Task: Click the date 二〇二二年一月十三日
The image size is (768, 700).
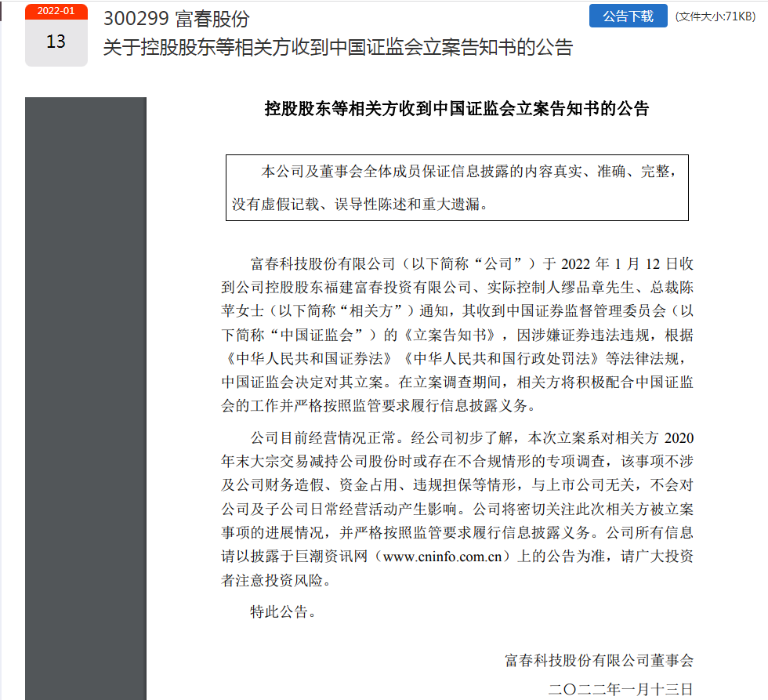Action: pyautogui.click(x=621, y=690)
